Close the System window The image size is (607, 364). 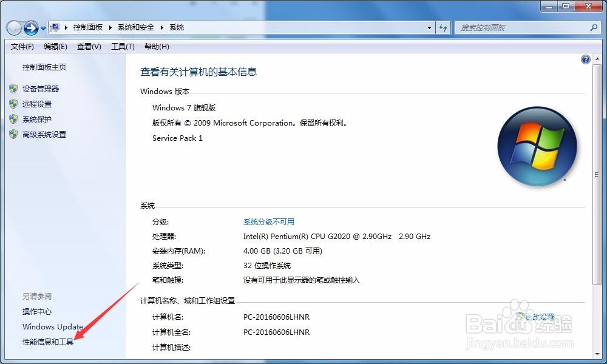(x=588, y=6)
